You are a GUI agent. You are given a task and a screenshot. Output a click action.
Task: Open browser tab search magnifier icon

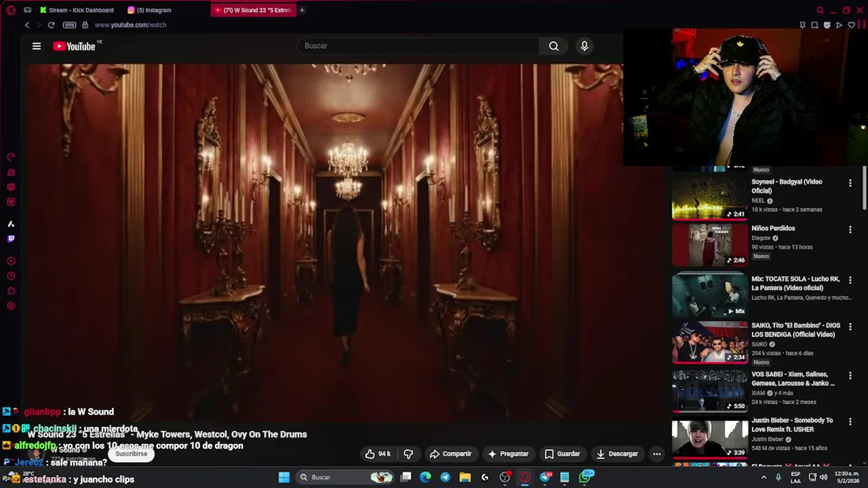820,10
